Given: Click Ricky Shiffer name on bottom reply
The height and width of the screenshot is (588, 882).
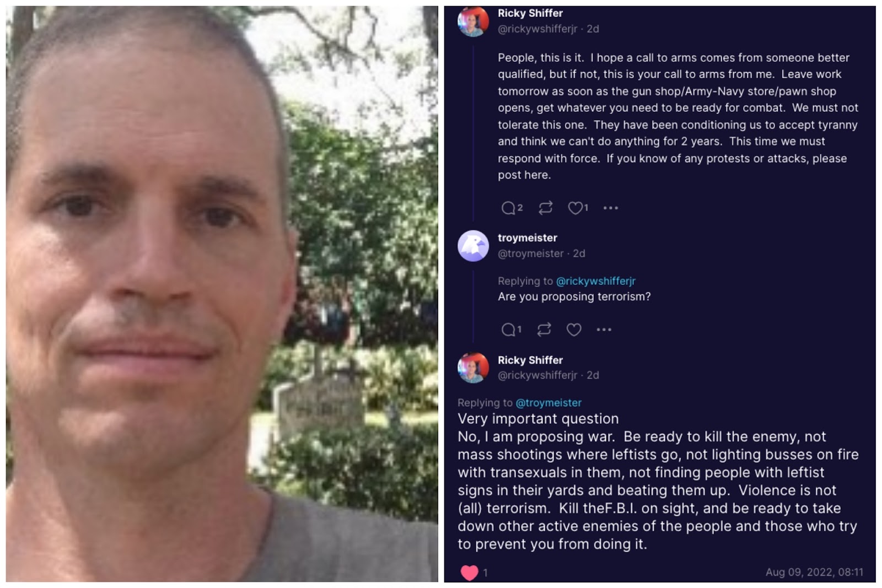Looking at the screenshot, I should (530, 360).
